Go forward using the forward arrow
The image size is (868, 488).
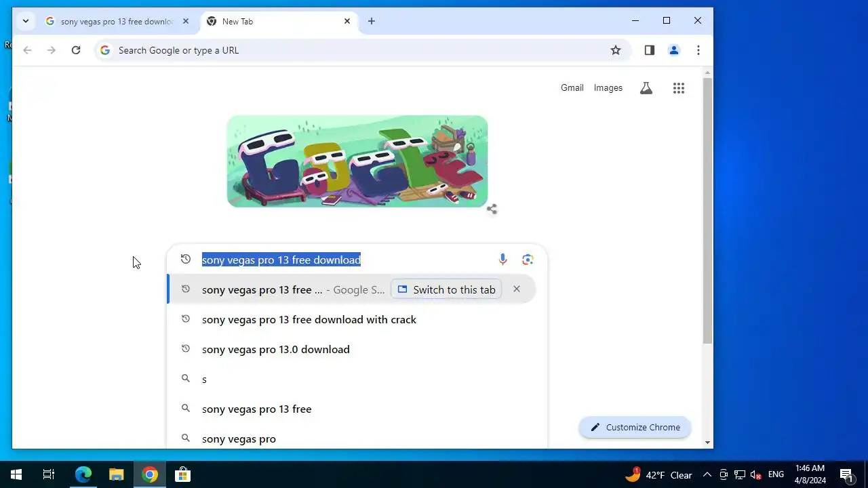[x=52, y=50]
